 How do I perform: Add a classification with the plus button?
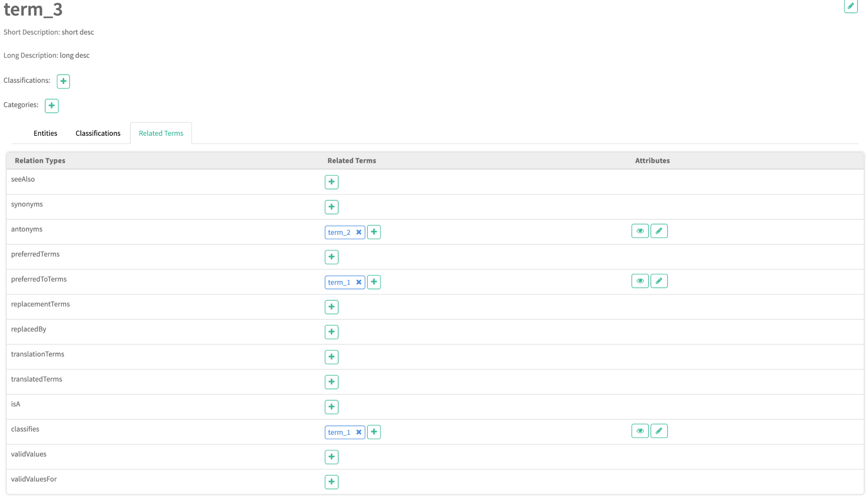click(x=63, y=81)
